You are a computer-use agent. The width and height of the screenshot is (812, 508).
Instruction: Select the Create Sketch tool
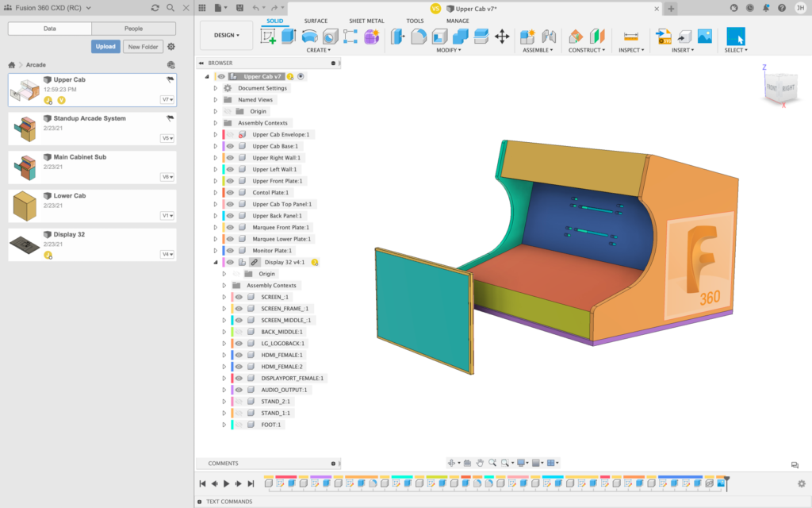click(x=269, y=37)
